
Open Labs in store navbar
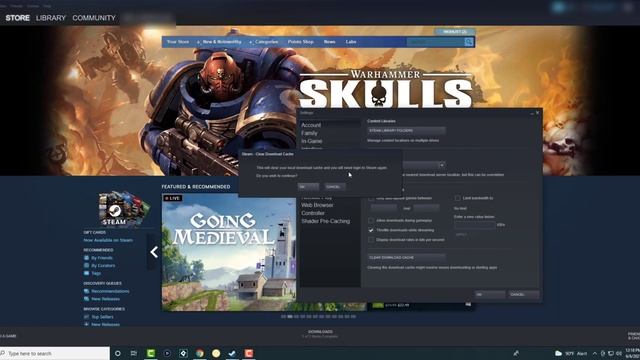pyautogui.click(x=351, y=42)
